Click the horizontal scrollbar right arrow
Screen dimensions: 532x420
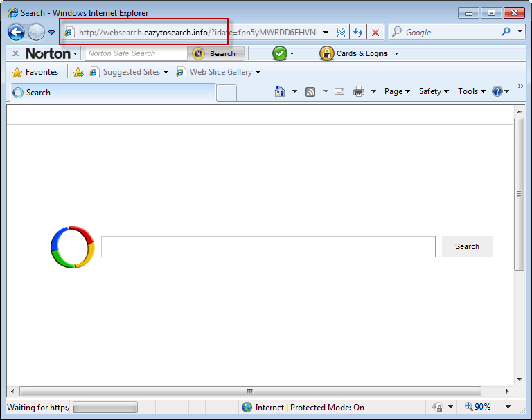[507, 391]
